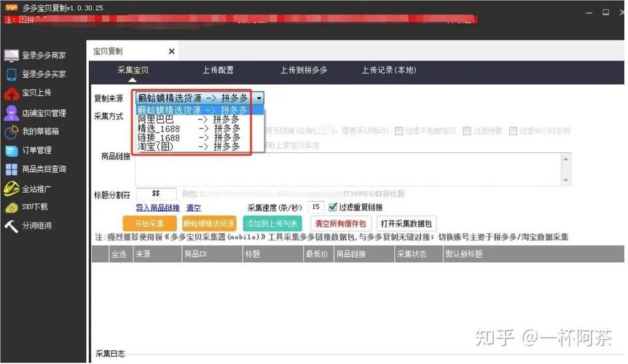Click the 商品ID column header
Viewport: 628px width, 364px height.
pos(212,254)
